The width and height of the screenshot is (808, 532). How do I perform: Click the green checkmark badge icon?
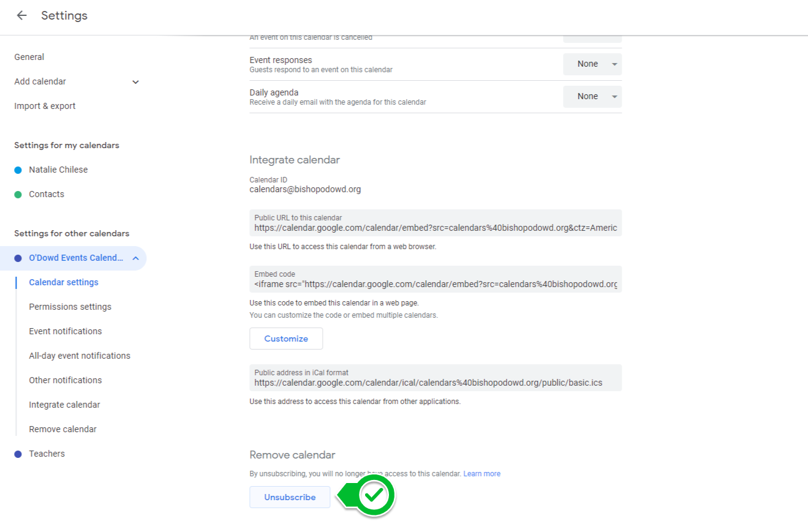(x=374, y=495)
